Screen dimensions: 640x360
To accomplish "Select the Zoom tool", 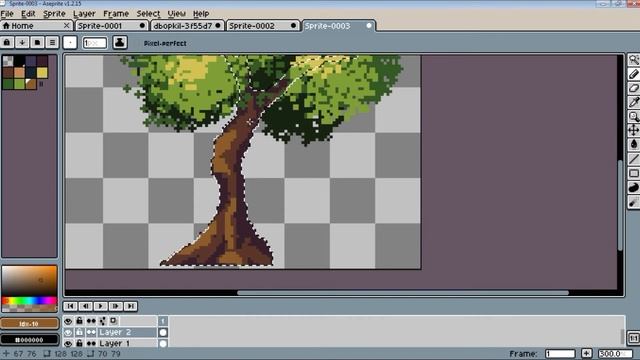I will 633,116.
